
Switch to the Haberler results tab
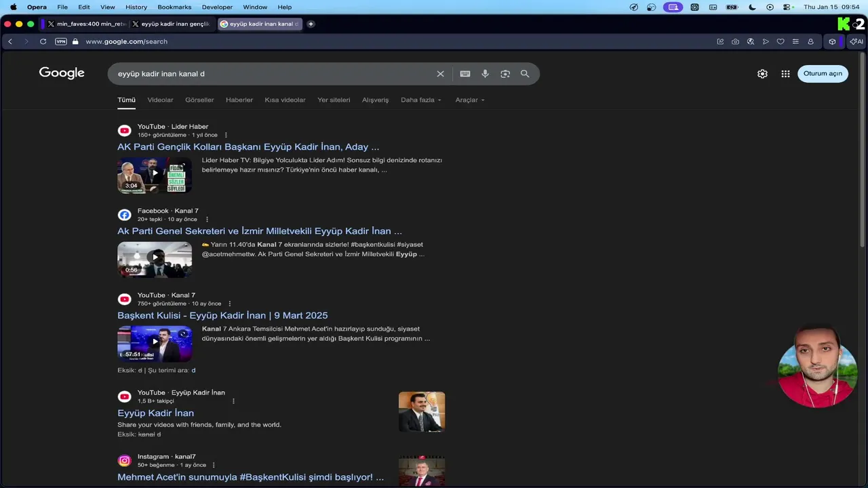coord(239,100)
